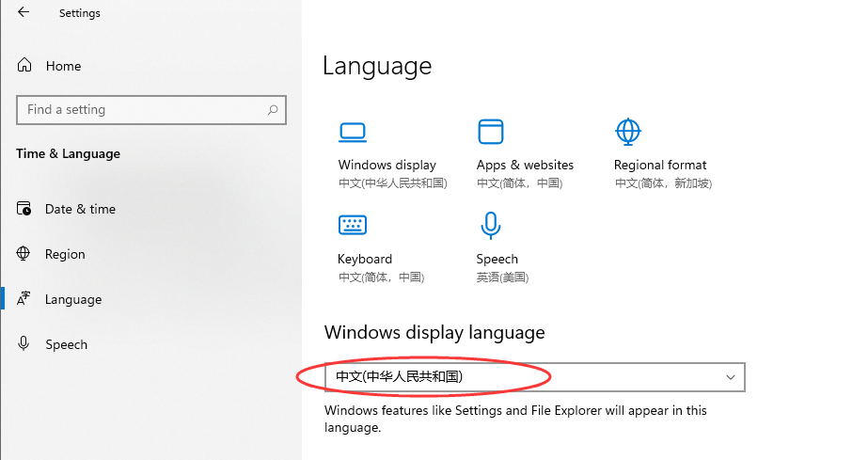Click the Region globe icon in sidebar
Screen dimensions: 868x460
click(x=24, y=254)
